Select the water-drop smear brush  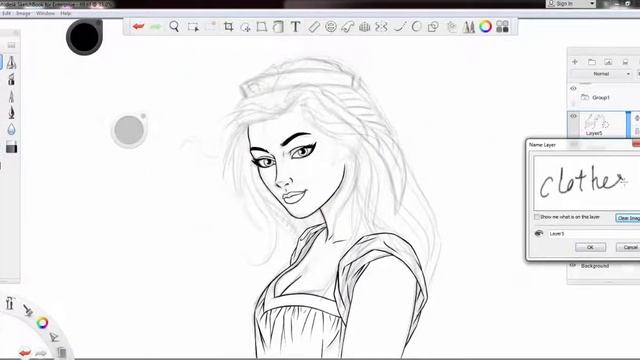(11, 130)
